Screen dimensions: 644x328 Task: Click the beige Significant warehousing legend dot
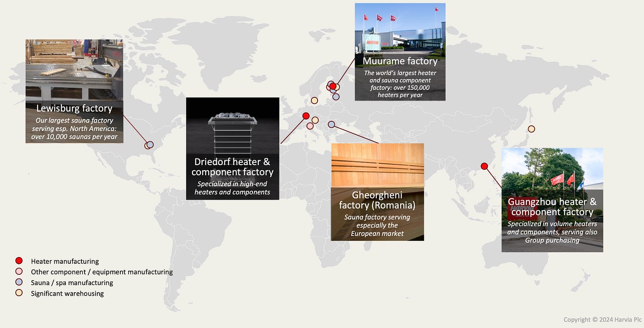tap(19, 293)
